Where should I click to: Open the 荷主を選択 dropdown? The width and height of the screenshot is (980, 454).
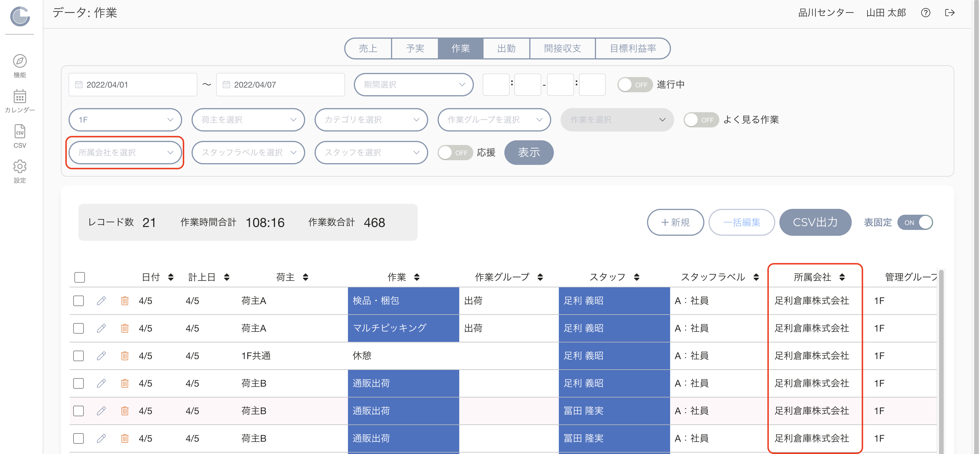click(x=248, y=120)
